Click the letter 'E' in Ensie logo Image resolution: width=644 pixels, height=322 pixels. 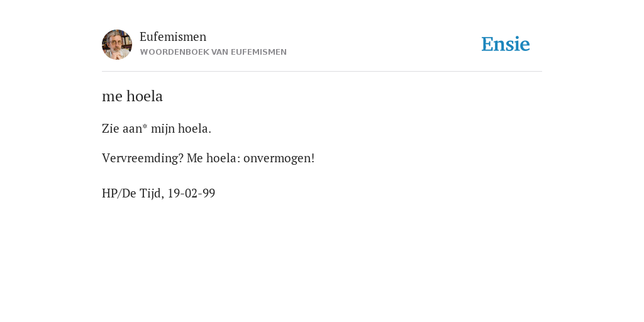(x=487, y=44)
